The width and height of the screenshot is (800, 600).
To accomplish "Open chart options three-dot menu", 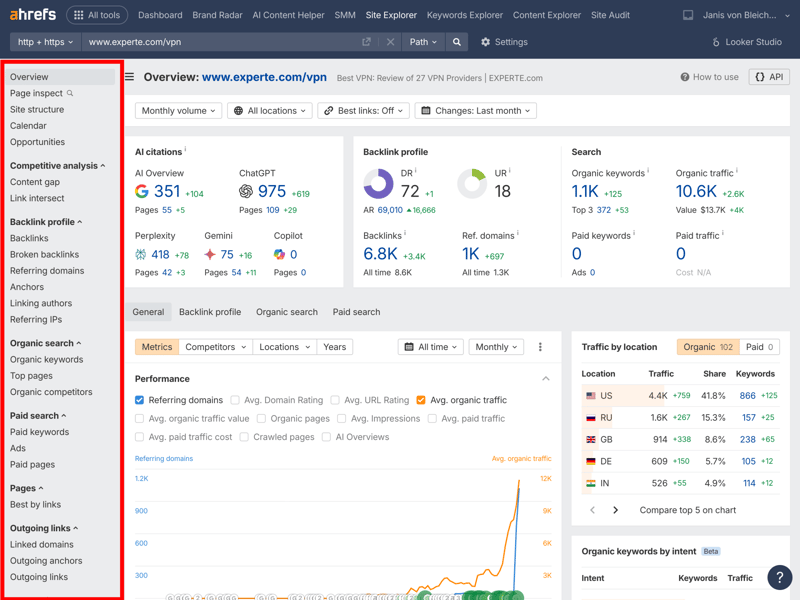I will [540, 347].
